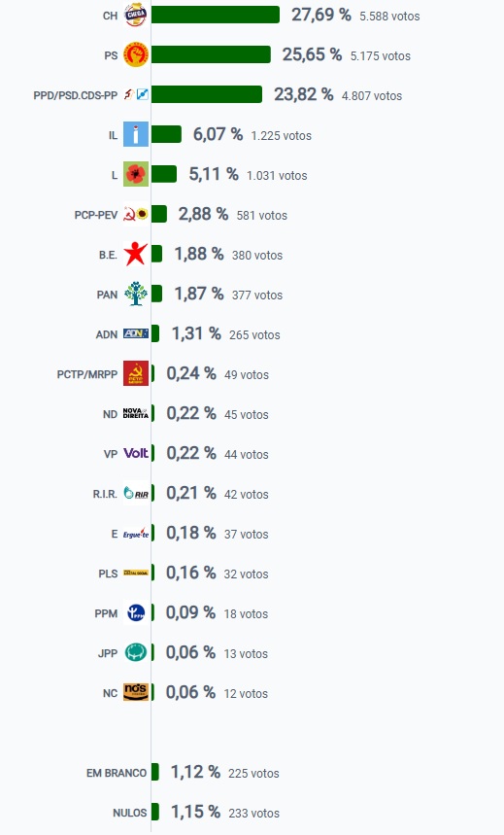
Task: Select the JPP green circular logo
Action: 136,652
